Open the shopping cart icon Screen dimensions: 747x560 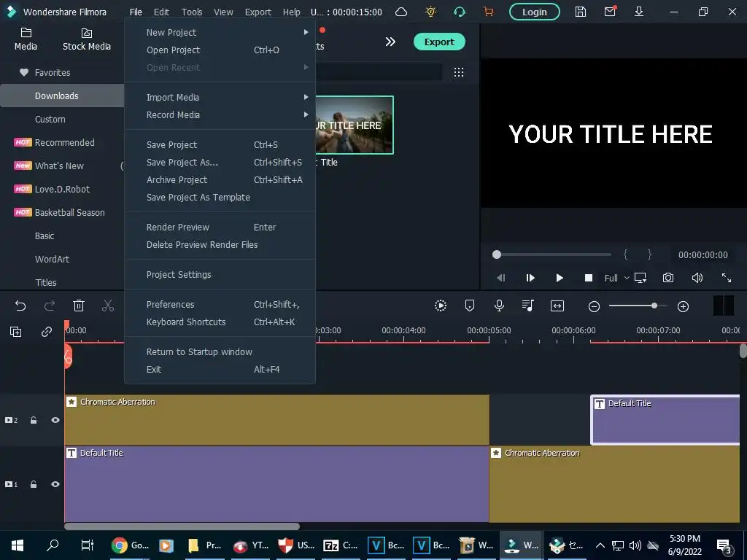pos(488,12)
